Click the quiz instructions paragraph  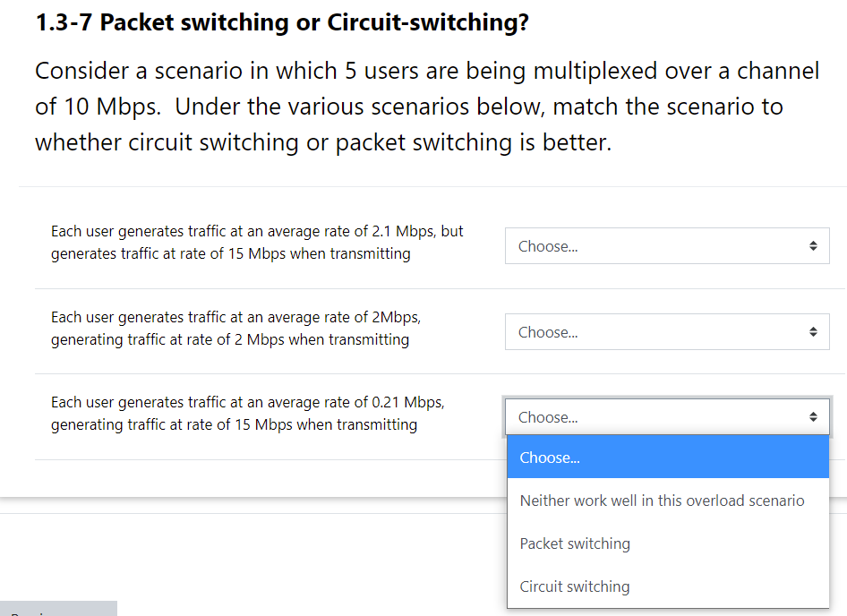(425, 106)
